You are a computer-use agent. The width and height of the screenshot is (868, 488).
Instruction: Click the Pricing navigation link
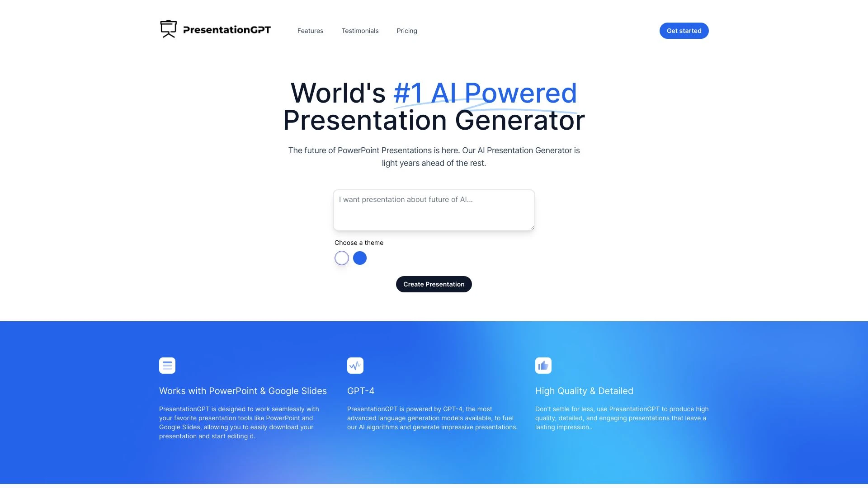coord(406,30)
